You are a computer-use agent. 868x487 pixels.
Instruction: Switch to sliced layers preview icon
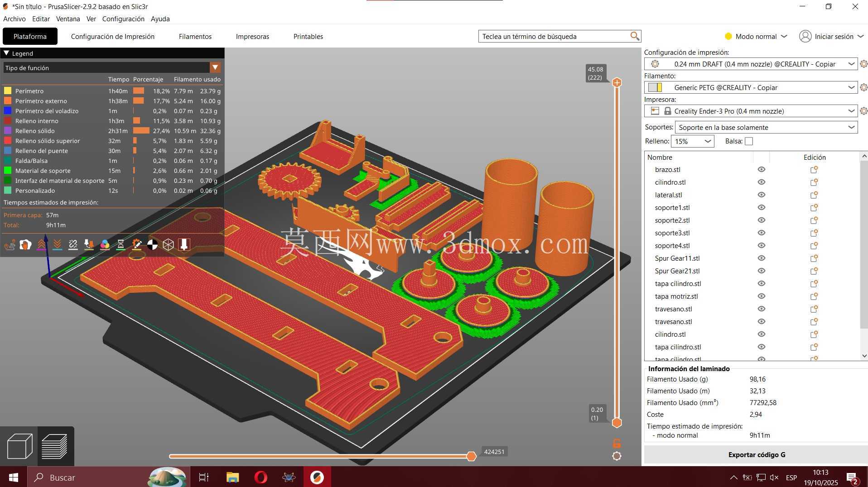point(55,446)
